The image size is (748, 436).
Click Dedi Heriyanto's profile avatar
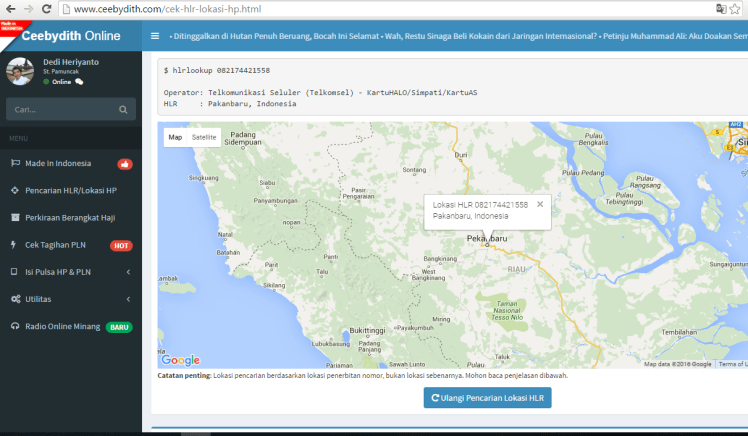point(20,71)
